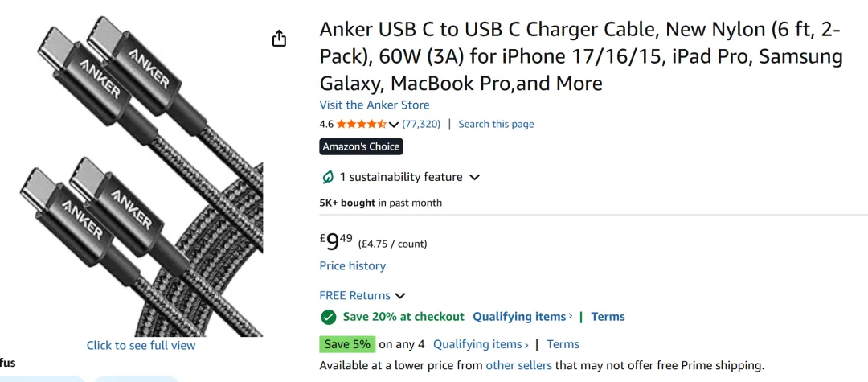The height and width of the screenshot is (382, 868).
Task: Click the green sustainability leaf icon
Action: (x=328, y=177)
